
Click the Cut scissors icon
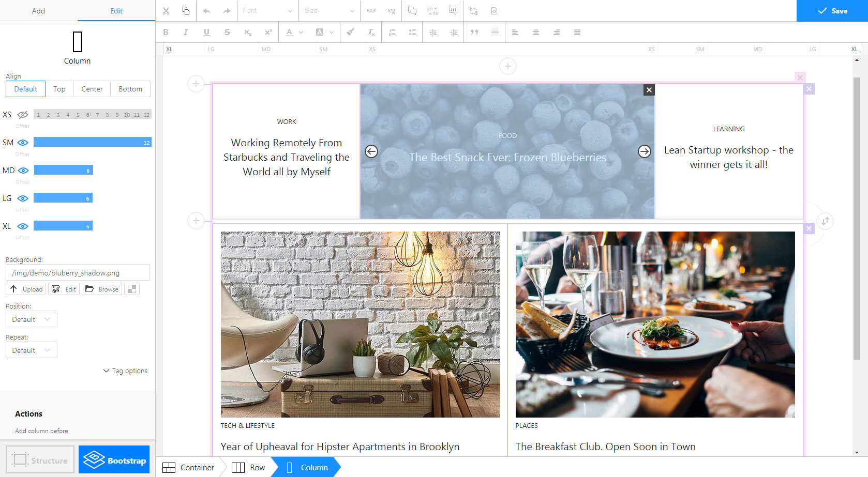point(166,11)
